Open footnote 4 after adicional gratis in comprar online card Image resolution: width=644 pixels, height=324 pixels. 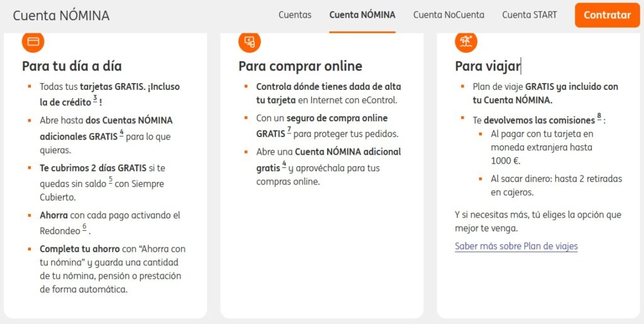click(x=284, y=164)
